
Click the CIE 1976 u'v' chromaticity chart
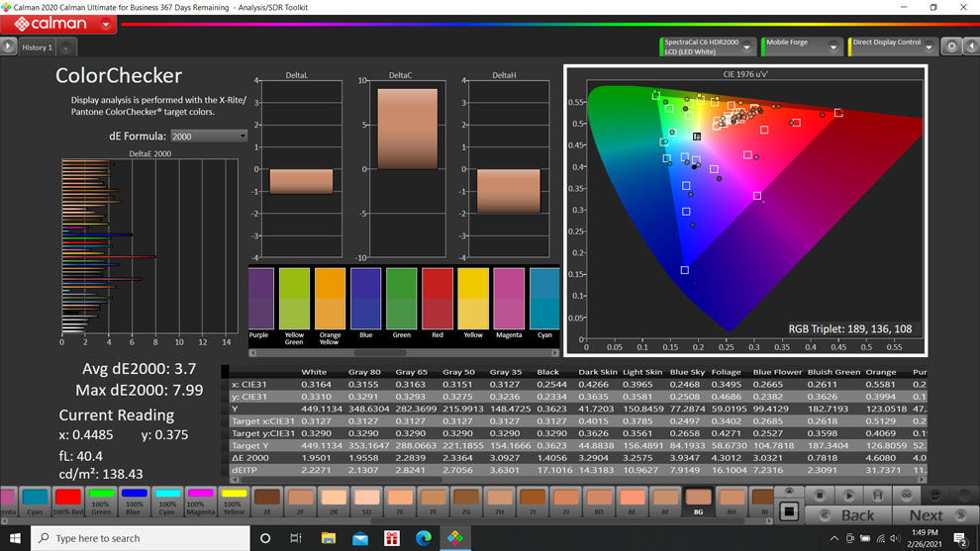pos(745,211)
